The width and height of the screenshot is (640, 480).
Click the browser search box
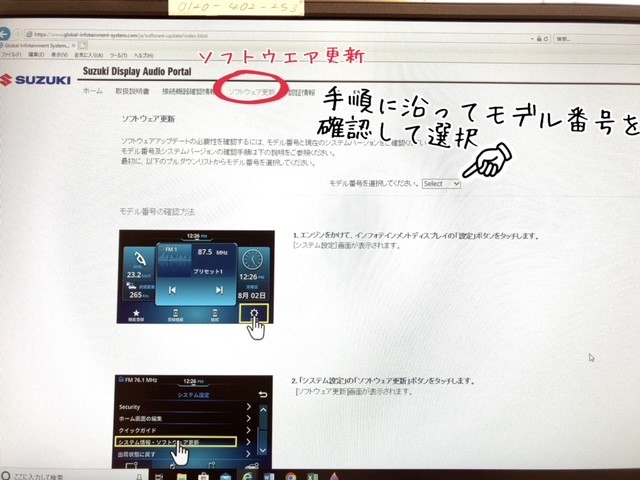point(597,39)
